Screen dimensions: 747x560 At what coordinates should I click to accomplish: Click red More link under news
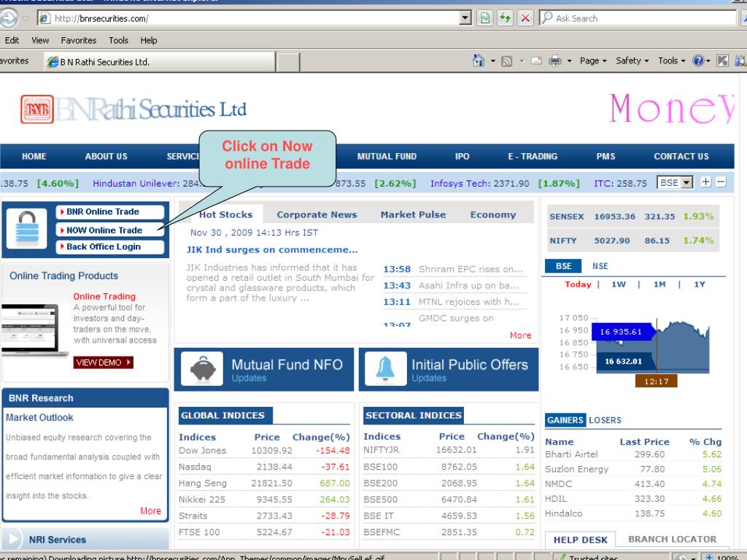coord(520,335)
